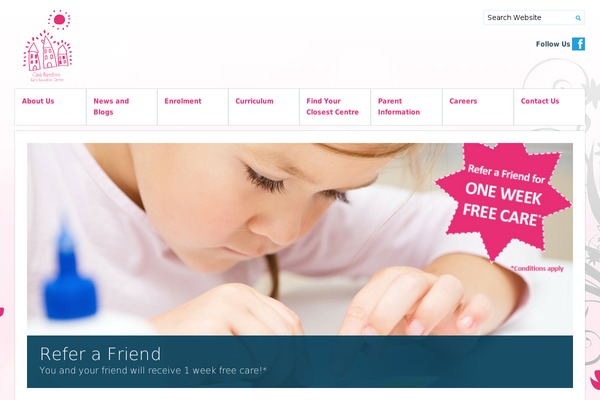Click the Conditions apply note

coord(537,269)
